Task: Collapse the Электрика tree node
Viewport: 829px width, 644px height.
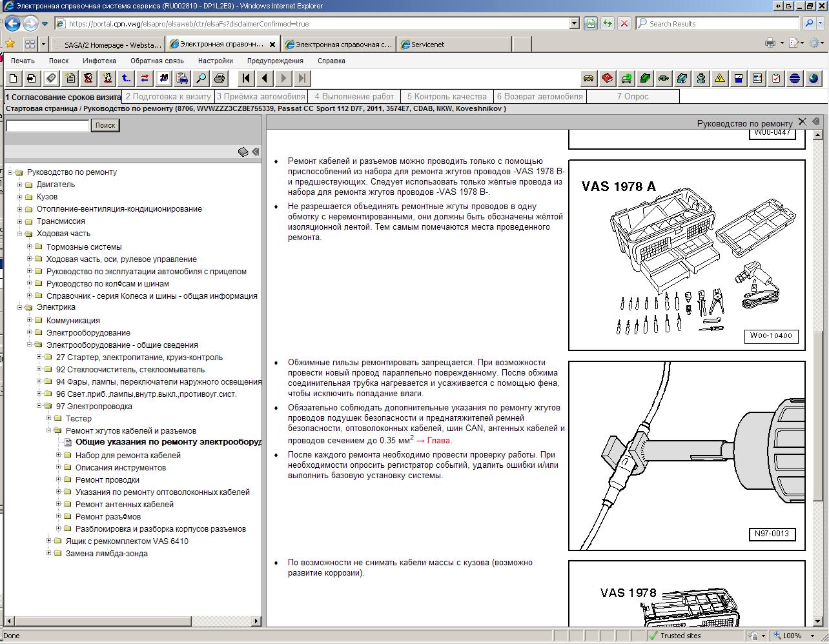Action: click(x=20, y=307)
